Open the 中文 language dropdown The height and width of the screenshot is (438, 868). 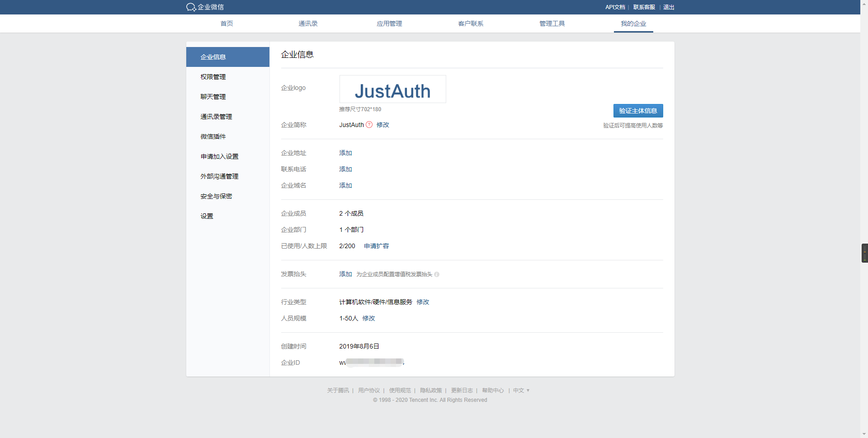[x=521, y=391]
